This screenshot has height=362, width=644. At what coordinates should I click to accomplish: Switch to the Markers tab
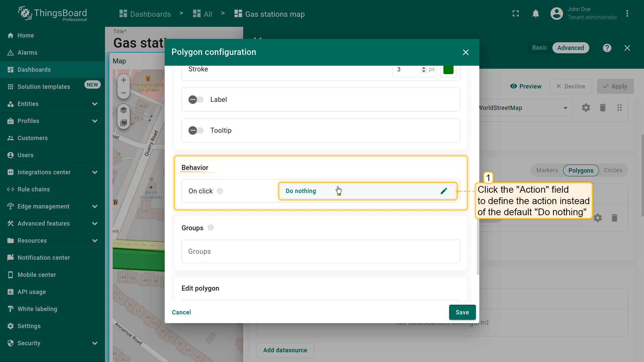pos(547,170)
